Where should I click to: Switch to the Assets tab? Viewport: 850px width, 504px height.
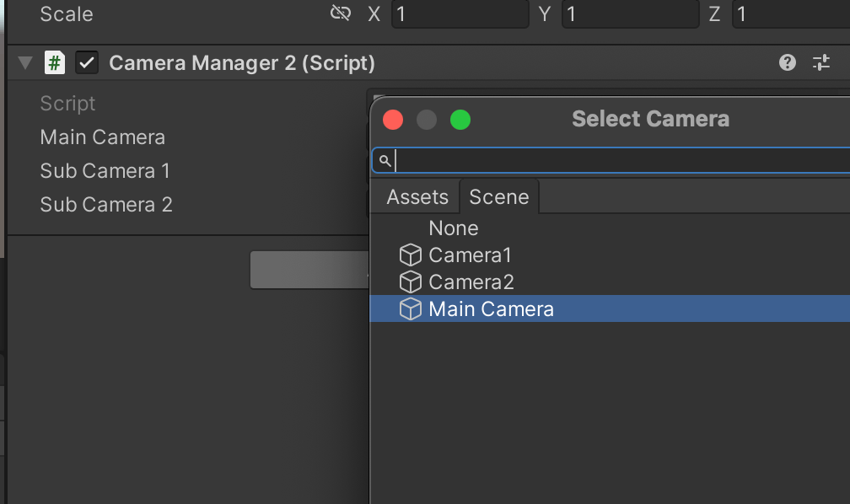tap(417, 197)
